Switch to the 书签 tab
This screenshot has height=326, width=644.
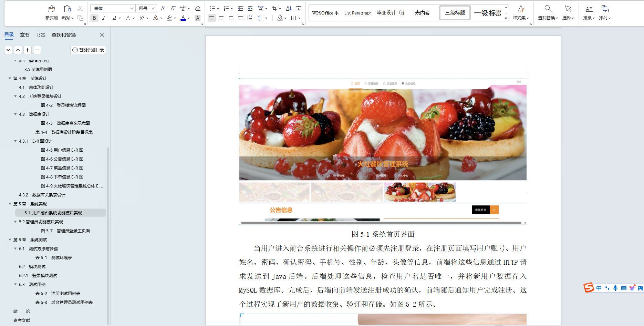pos(40,35)
